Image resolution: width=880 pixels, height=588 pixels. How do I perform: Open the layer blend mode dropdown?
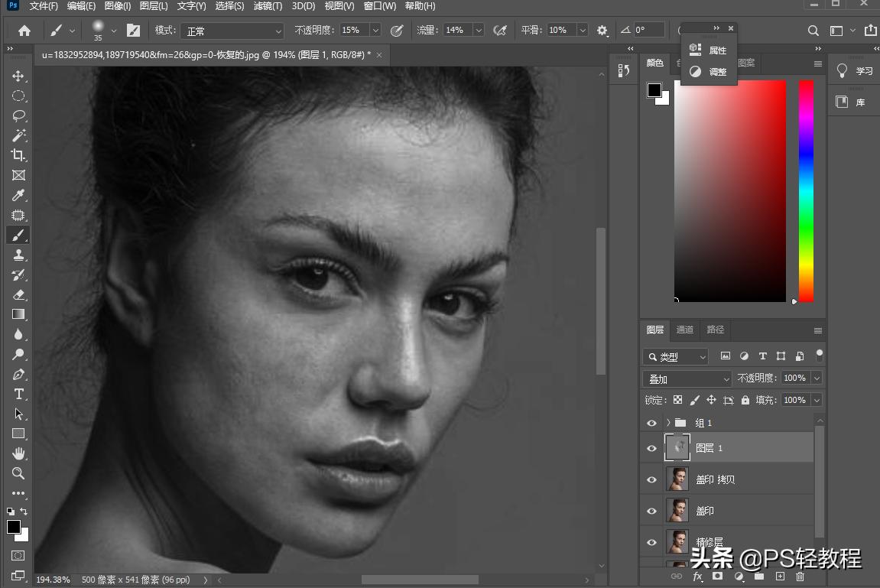pyautogui.click(x=688, y=378)
